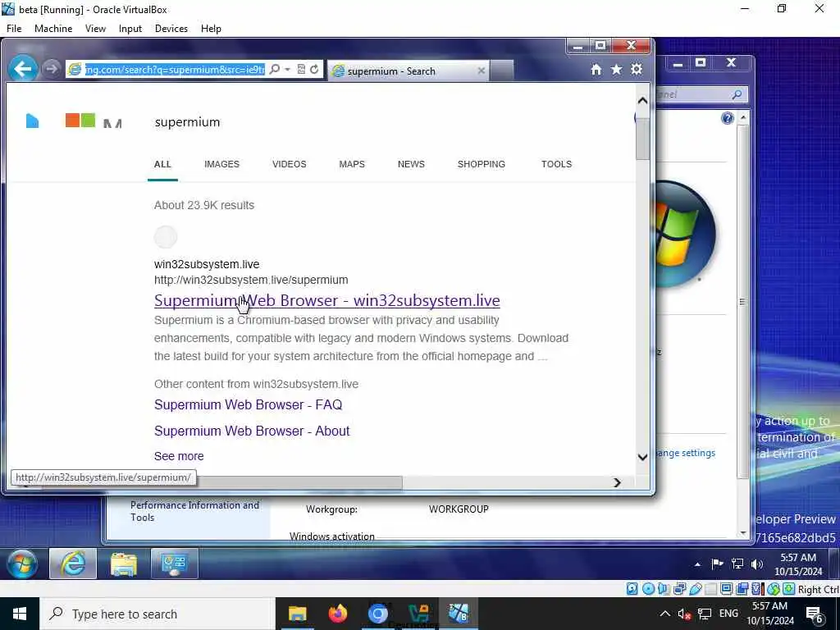The height and width of the screenshot is (630, 840).
Task: Click VirtualBox shared folders indicator
Action: pyautogui.click(x=711, y=589)
